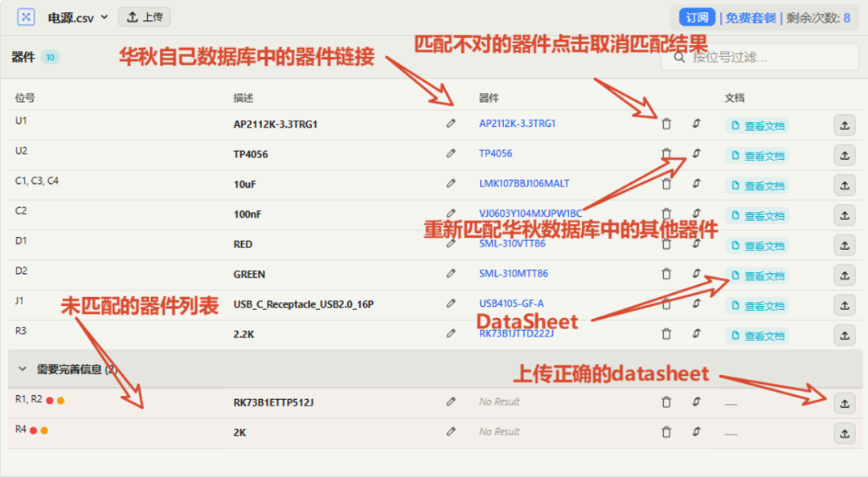Upload datasheet for the U2 row

click(x=845, y=156)
